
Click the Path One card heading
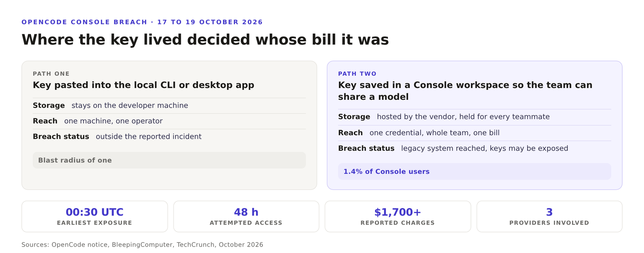tap(143, 85)
